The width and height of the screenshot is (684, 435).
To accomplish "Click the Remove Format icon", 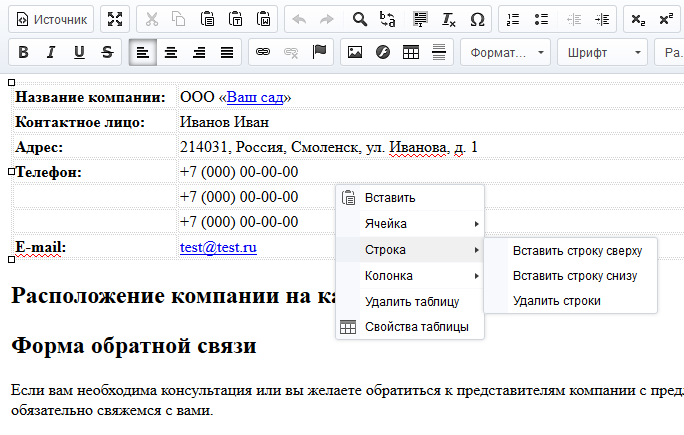I will tap(448, 19).
